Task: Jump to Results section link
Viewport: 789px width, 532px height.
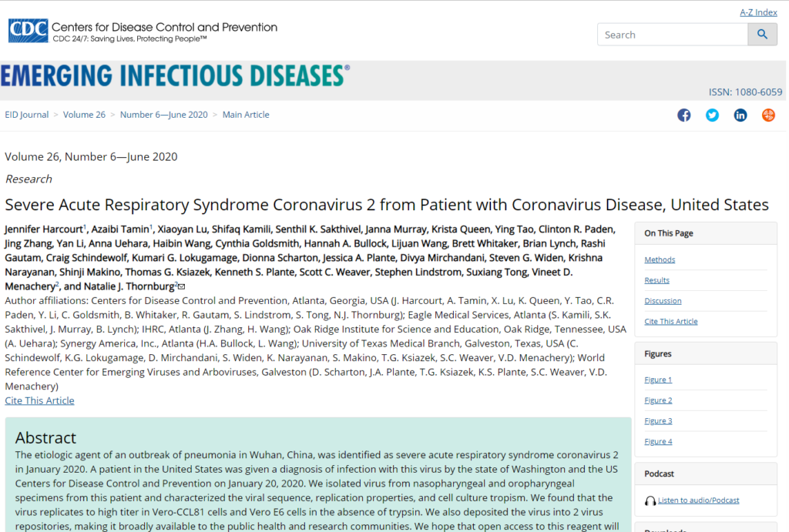Action: click(x=656, y=280)
